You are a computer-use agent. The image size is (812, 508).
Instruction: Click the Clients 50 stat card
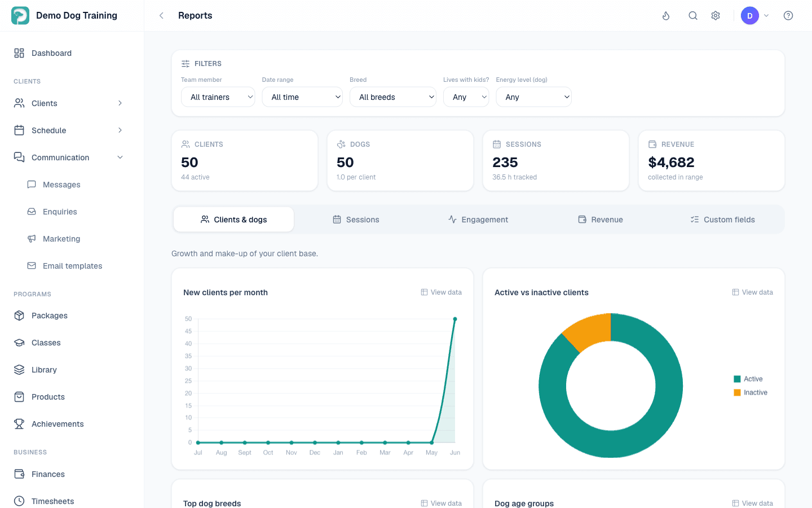pyautogui.click(x=245, y=161)
